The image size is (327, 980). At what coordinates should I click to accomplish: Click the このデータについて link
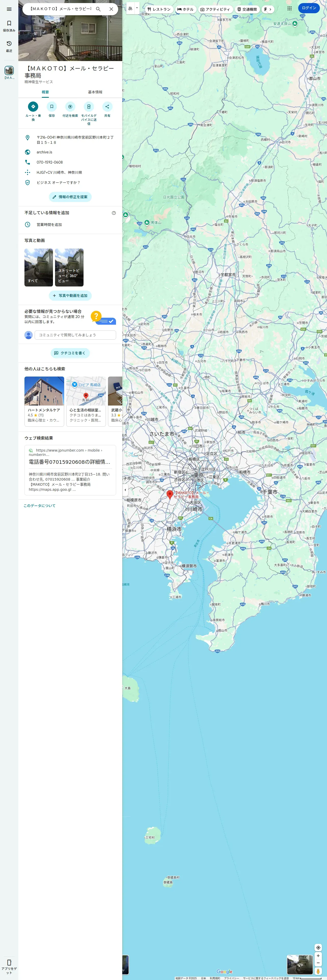click(39, 506)
